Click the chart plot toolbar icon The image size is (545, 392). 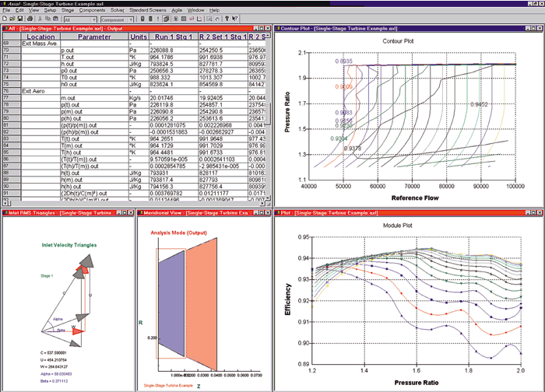[192, 19]
